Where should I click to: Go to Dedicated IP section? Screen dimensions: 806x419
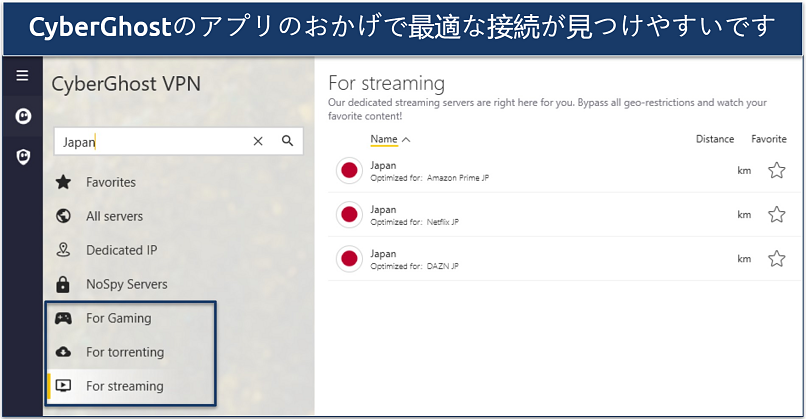click(121, 250)
